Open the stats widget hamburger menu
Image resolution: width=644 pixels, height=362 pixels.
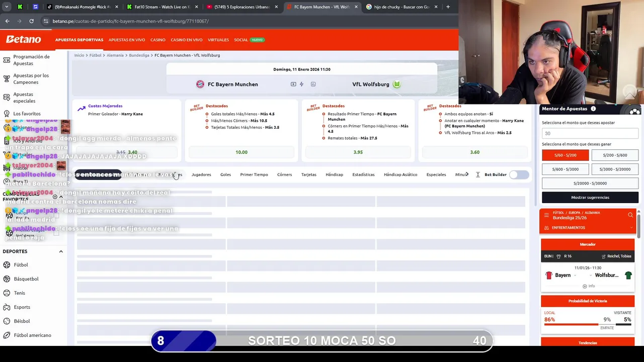coord(546,215)
